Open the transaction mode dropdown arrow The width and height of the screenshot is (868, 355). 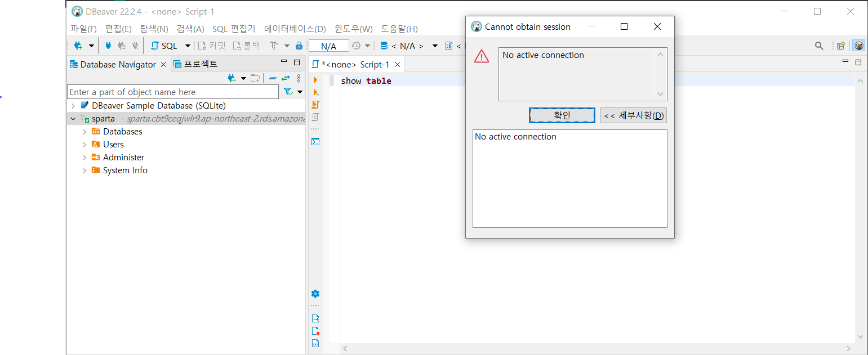(x=287, y=46)
